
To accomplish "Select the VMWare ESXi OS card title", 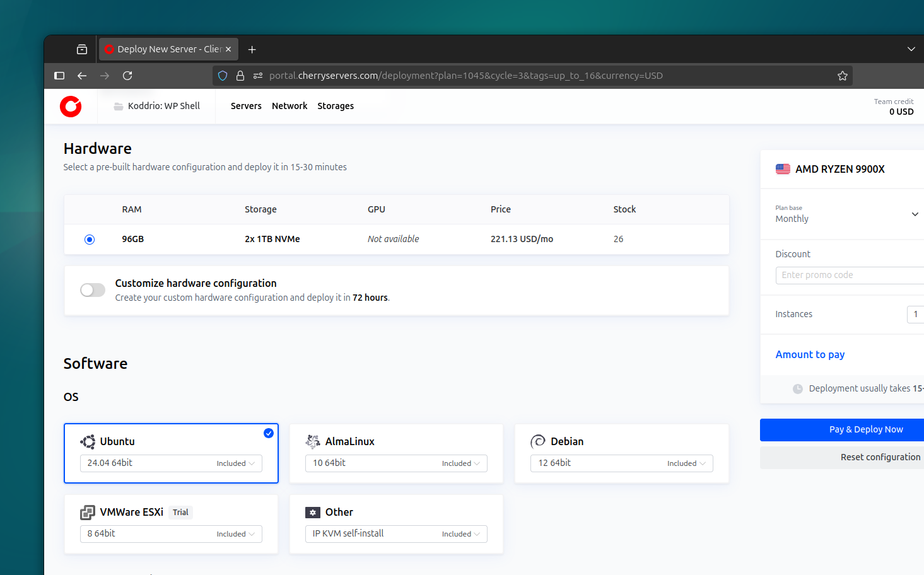I will coord(131,513).
